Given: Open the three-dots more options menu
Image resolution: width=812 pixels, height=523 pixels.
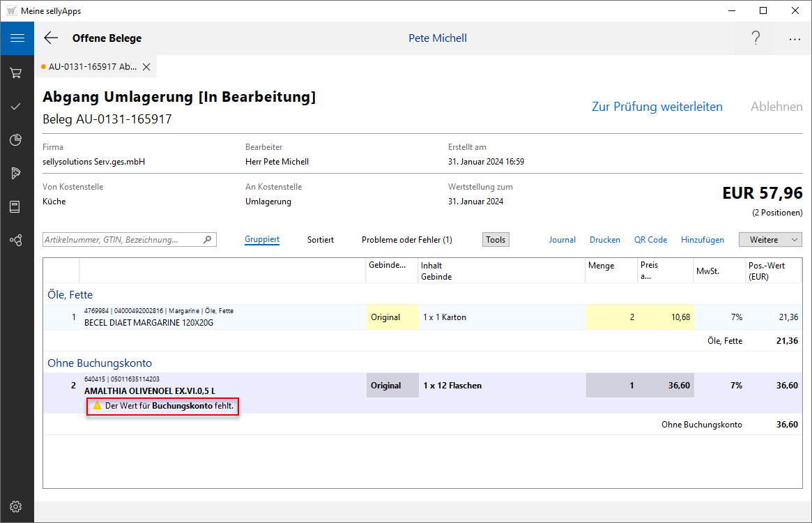Looking at the screenshot, I should 795,39.
